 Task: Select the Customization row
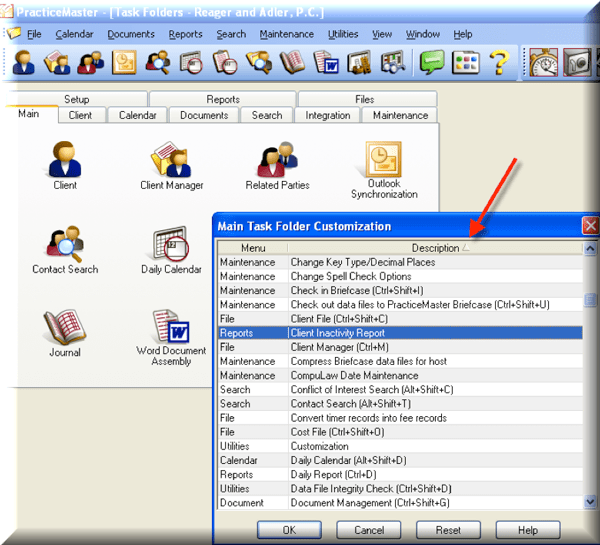pos(400,446)
